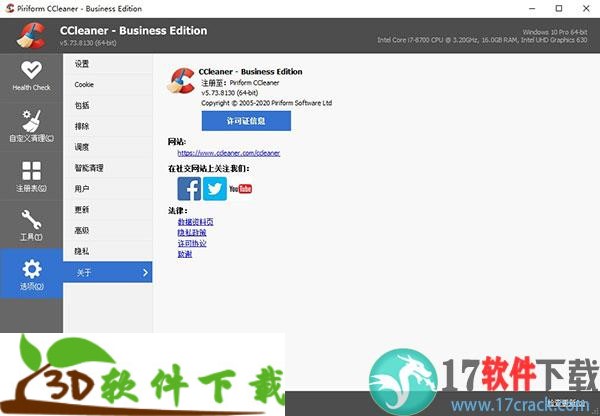Viewport: 600px width, 416px height.
Task: Select the 关于 about menu item
Action: (108, 272)
